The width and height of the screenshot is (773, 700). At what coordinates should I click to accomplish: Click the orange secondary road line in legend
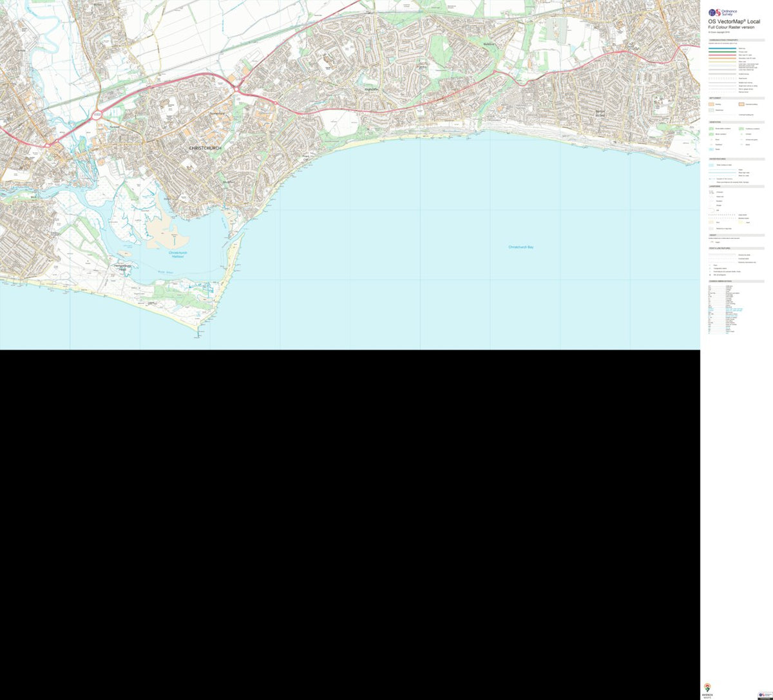coord(722,58)
